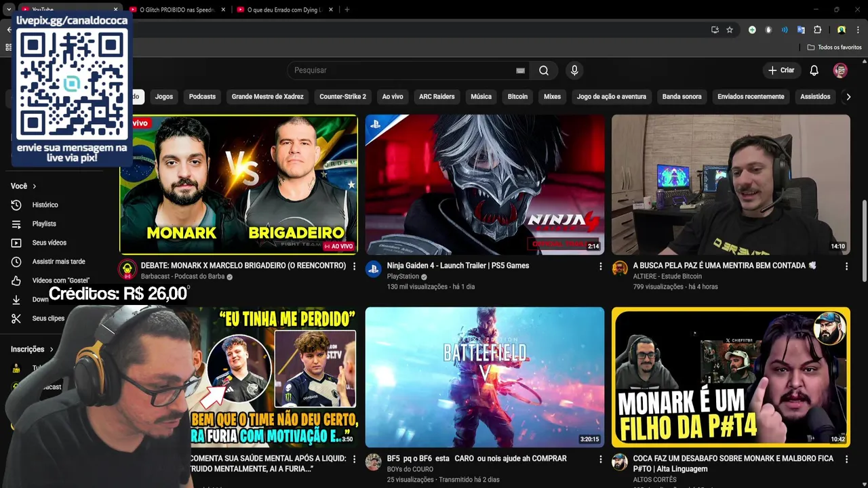Open Playlists in the sidebar
Screen dimensions: 868x488
[x=44, y=224]
